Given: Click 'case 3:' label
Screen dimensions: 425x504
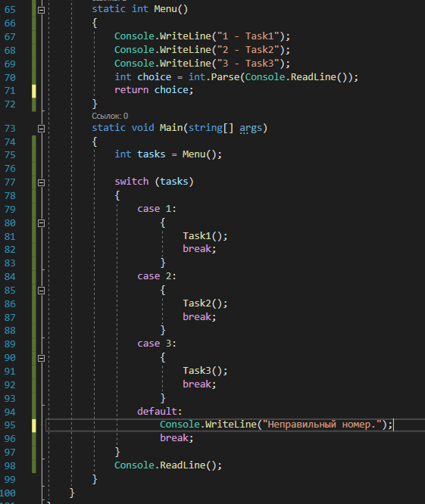Looking at the screenshot, I should pyautogui.click(x=157, y=344).
